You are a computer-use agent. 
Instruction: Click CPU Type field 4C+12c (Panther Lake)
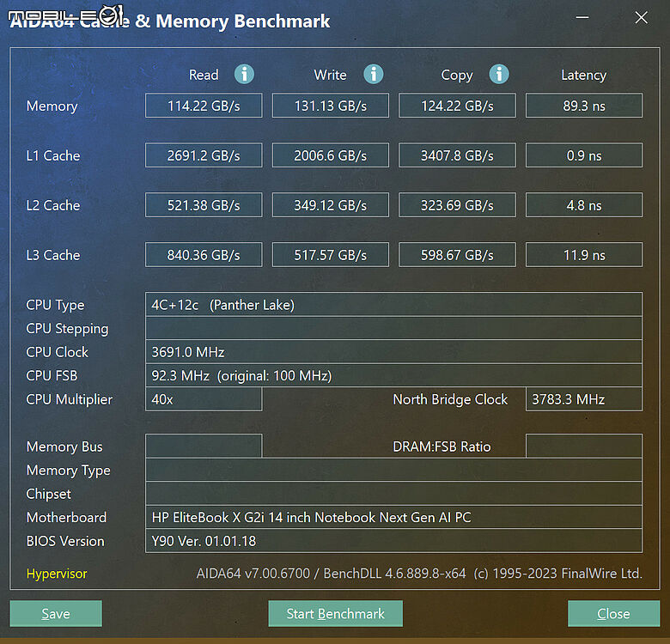click(x=394, y=305)
